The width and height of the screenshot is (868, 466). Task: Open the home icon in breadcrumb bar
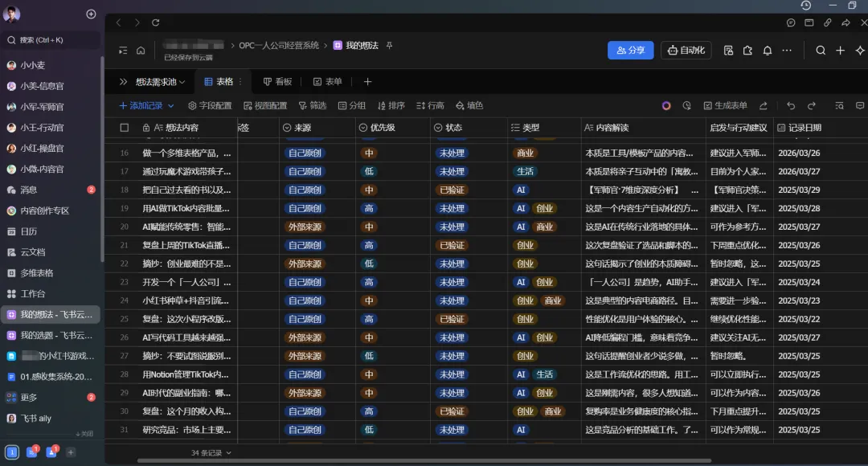pos(141,51)
